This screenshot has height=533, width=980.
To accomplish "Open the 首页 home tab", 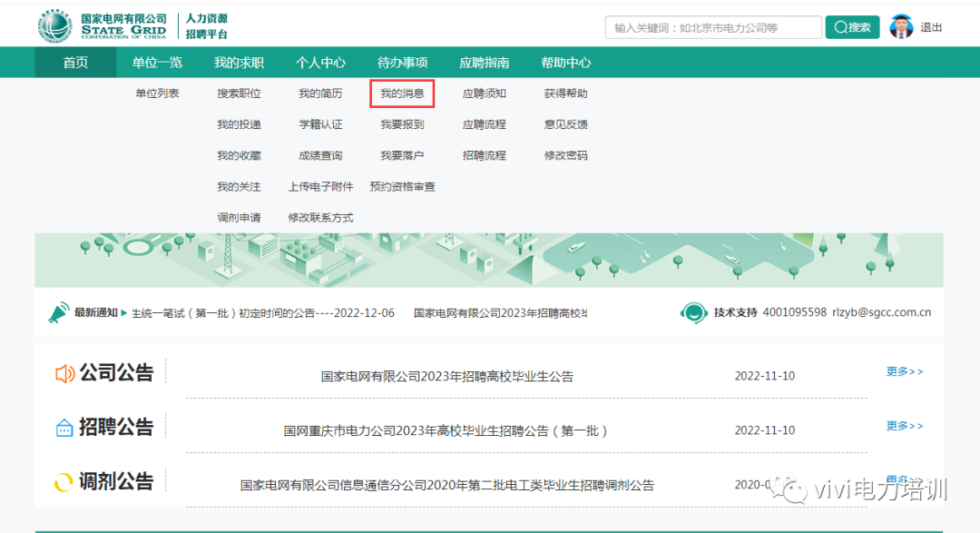I will (75, 63).
